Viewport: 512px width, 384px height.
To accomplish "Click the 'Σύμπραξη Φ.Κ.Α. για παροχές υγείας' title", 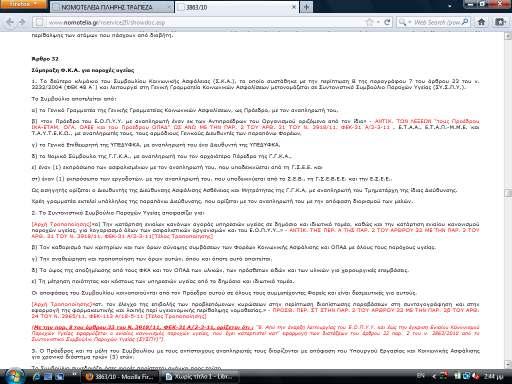I will 83,70.
